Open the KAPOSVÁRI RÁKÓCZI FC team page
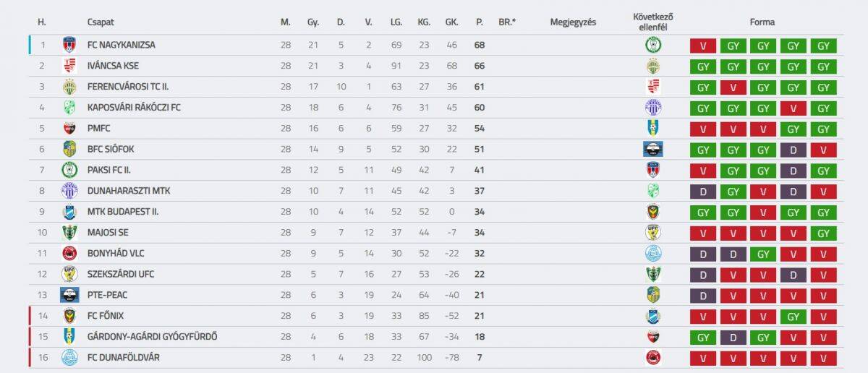This screenshot has height=373, width=868. pyautogui.click(x=134, y=108)
